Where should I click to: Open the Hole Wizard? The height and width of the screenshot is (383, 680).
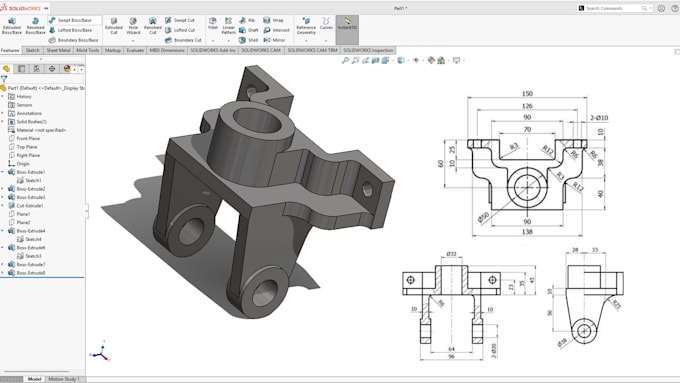click(x=133, y=26)
